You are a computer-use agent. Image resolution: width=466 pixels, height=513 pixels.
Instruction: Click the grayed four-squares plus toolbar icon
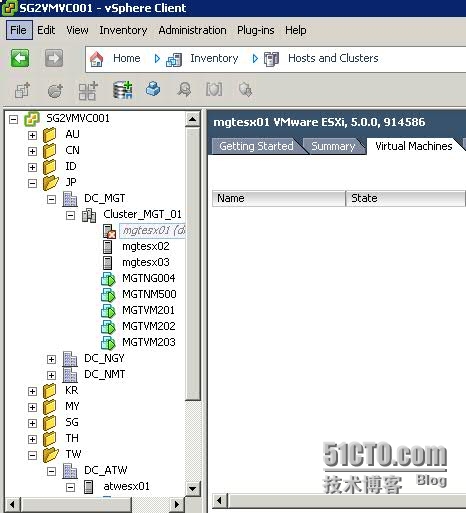(x=88, y=90)
